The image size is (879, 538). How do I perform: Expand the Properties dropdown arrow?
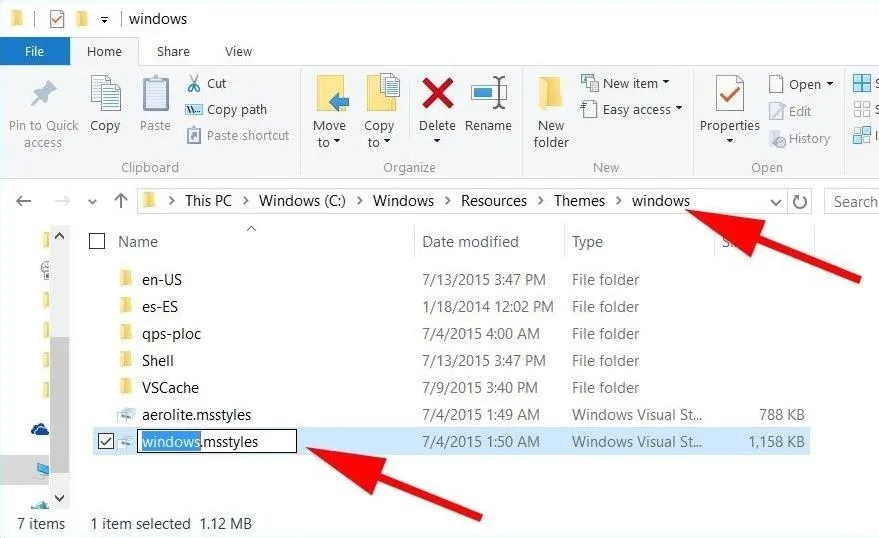click(x=729, y=141)
